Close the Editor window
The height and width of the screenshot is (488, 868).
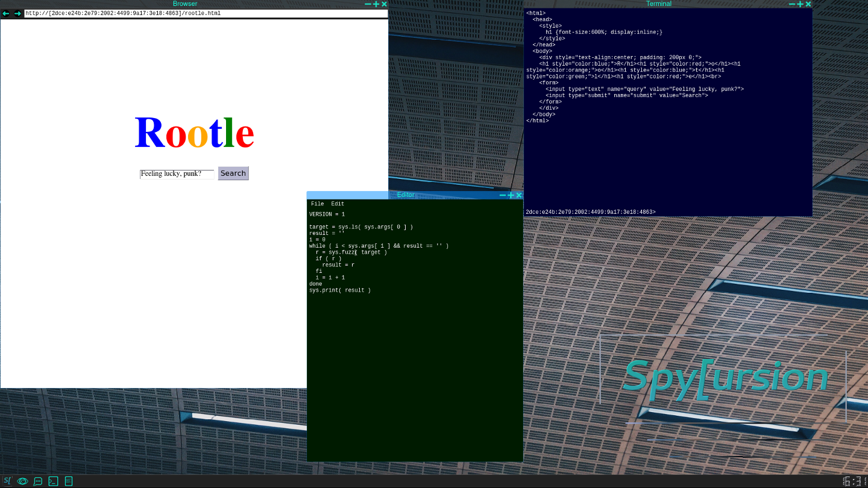point(519,195)
